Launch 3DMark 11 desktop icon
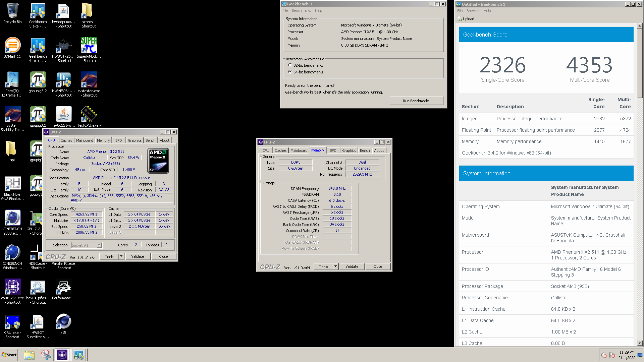This screenshot has height=362, width=644. tap(12, 48)
